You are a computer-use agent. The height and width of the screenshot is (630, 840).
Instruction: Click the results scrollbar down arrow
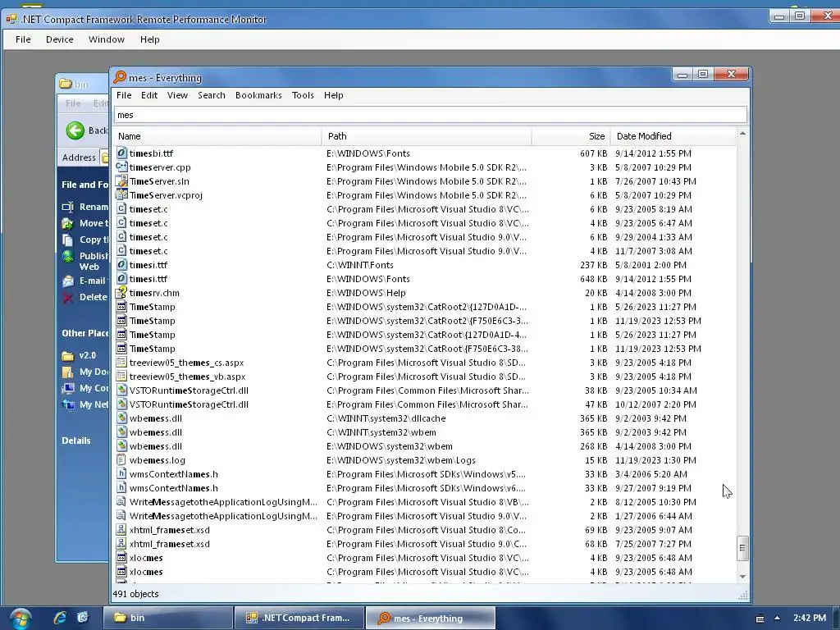[742, 577]
